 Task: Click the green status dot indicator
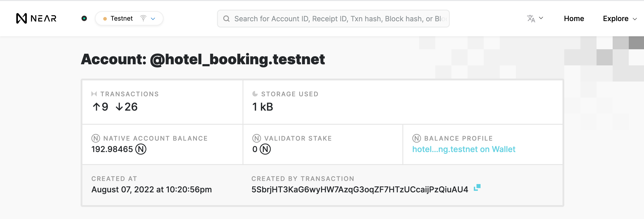click(x=84, y=18)
